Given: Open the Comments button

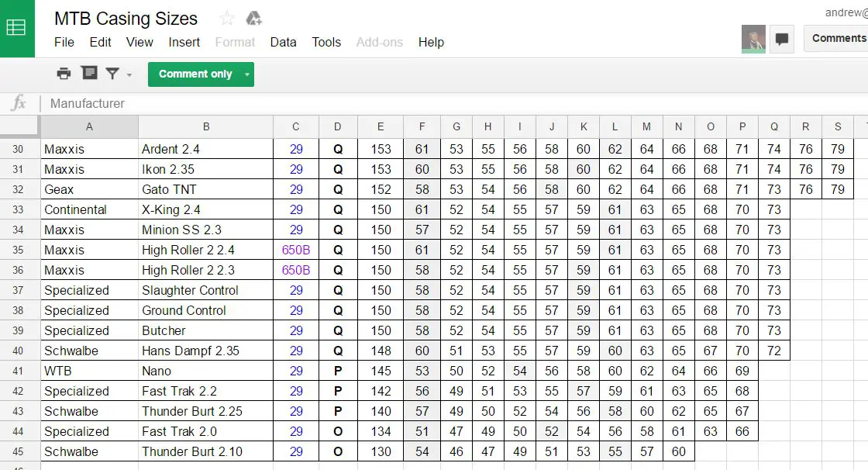Looking at the screenshot, I should coord(836,38).
